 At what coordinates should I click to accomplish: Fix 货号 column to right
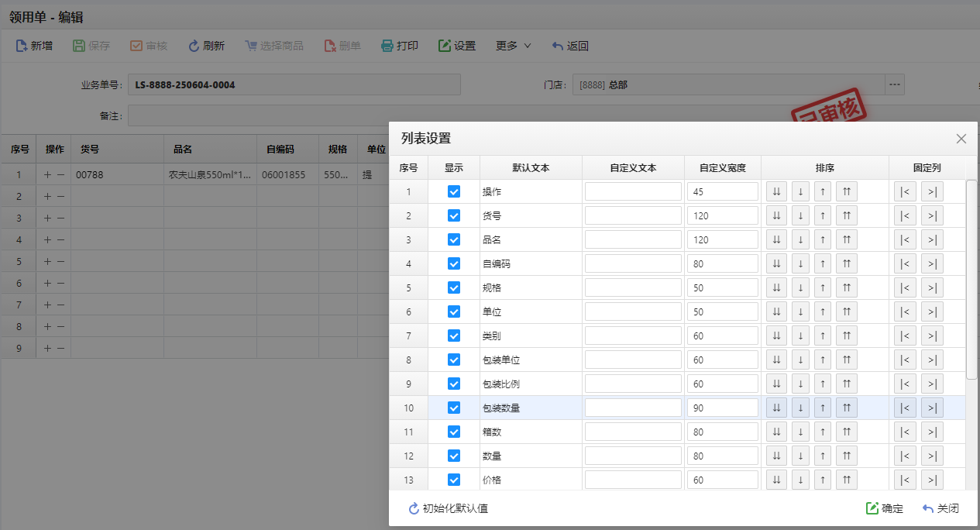click(932, 215)
